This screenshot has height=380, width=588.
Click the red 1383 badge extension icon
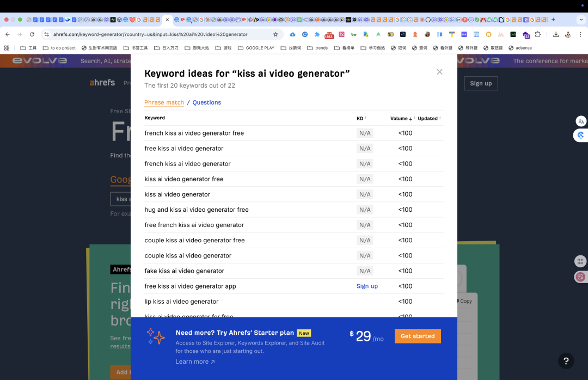coord(329,35)
